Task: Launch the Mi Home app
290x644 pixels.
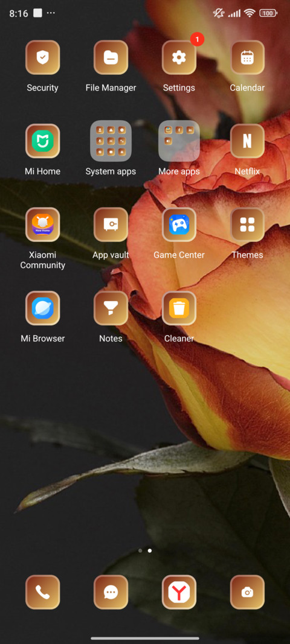Action: pos(43,141)
